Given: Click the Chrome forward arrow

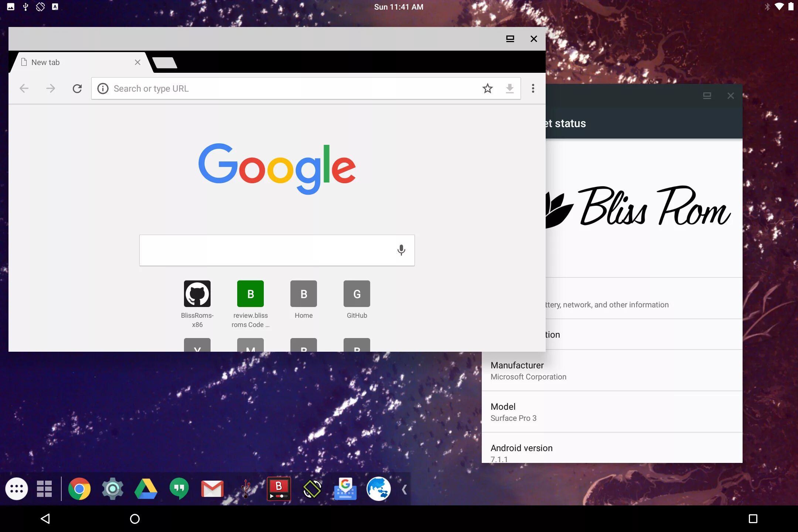Looking at the screenshot, I should (51, 88).
